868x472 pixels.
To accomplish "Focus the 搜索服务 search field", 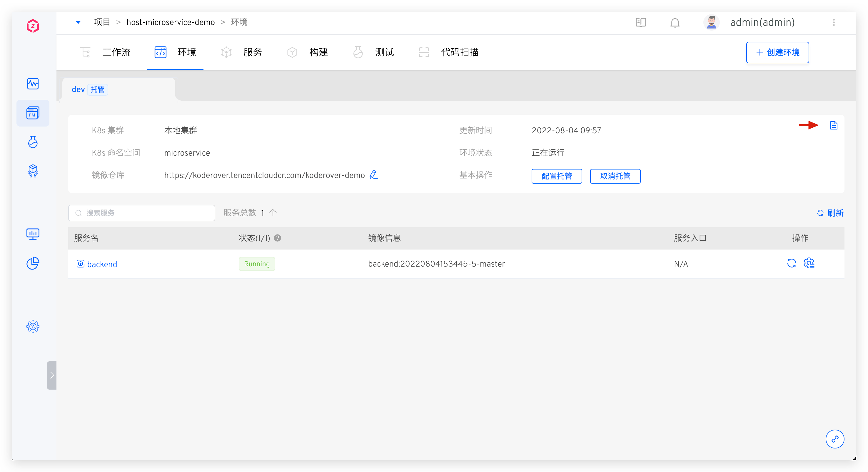I will point(141,213).
